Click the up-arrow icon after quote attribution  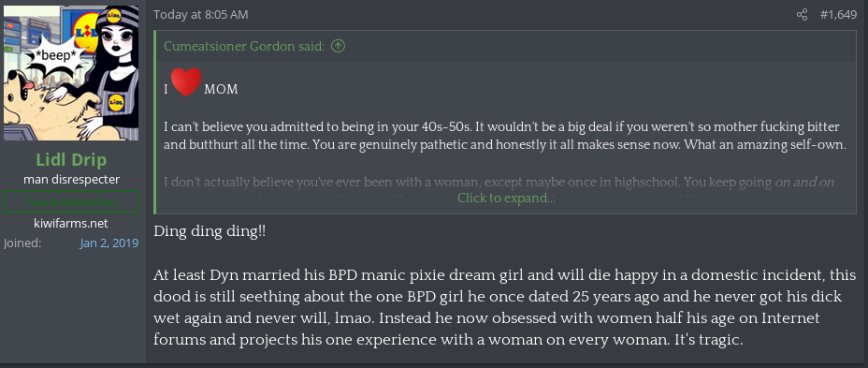(338, 46)
